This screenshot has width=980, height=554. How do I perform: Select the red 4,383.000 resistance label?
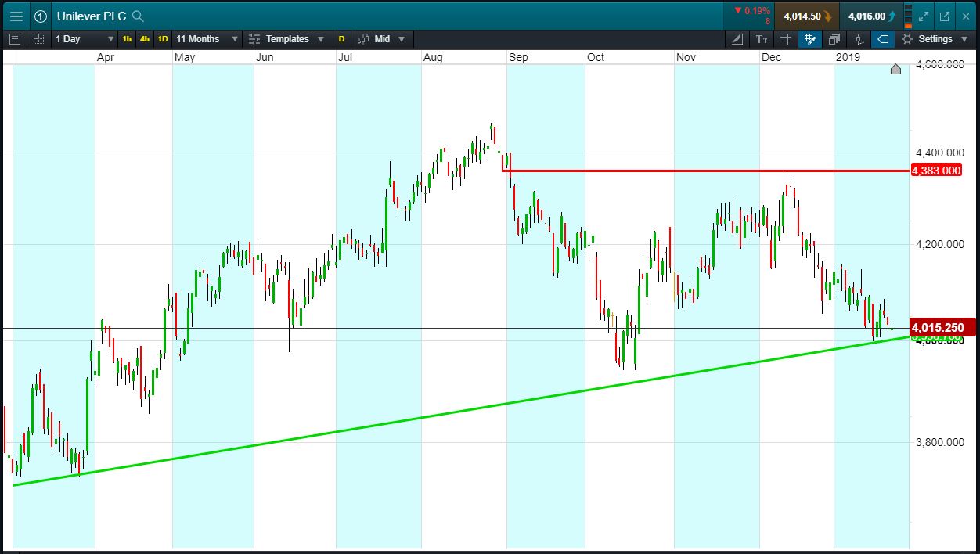pyautogui.click(x=936, y=171)
